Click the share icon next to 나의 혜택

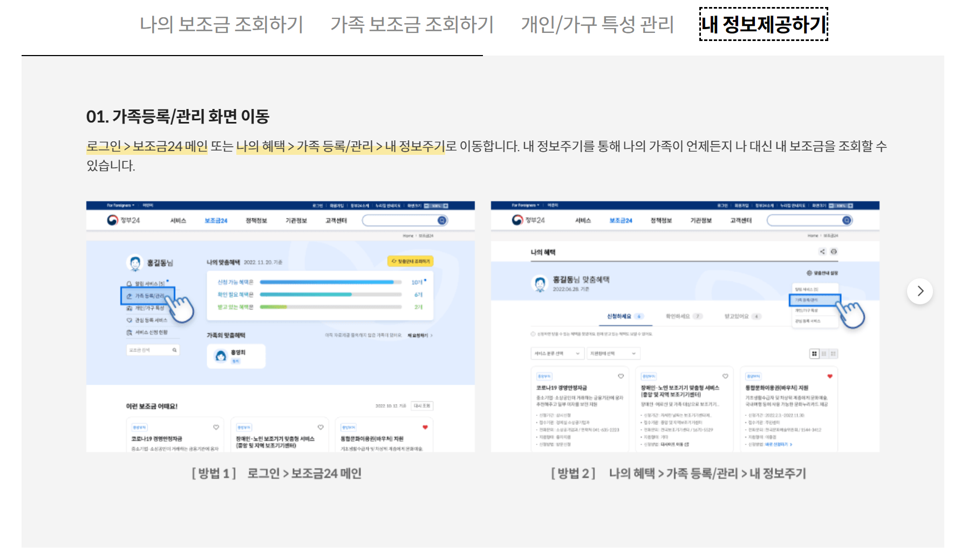822,252
